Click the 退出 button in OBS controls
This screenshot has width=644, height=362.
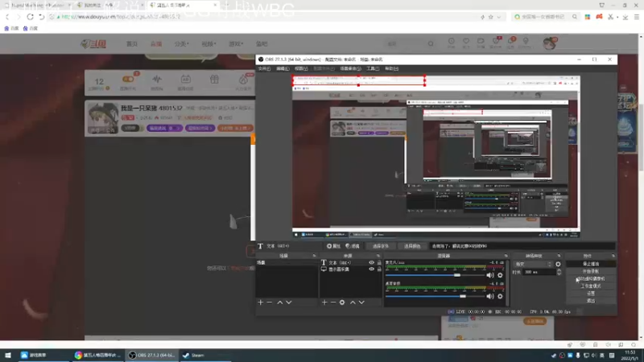591,301
